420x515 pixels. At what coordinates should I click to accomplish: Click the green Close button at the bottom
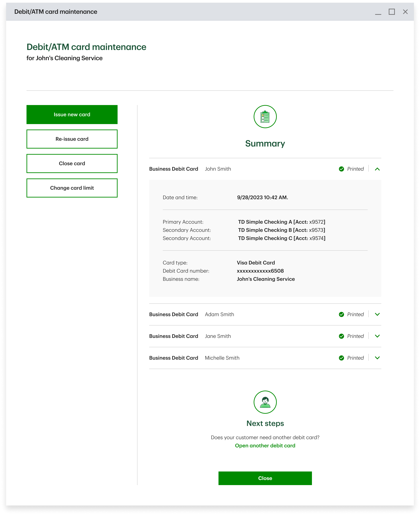coord(265,478)
